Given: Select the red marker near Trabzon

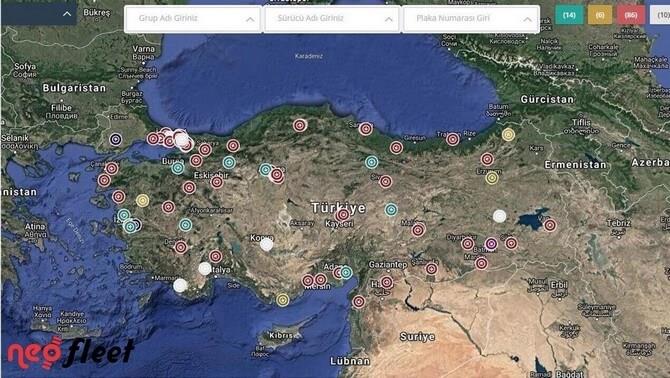Looking at the screenshot, I should point(453,139).
